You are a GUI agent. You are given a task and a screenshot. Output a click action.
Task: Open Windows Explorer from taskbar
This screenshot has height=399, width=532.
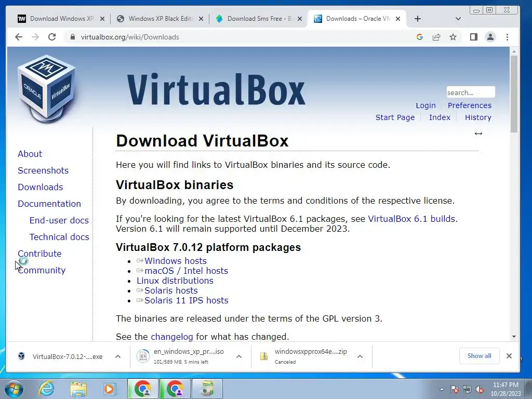[79, 389]
